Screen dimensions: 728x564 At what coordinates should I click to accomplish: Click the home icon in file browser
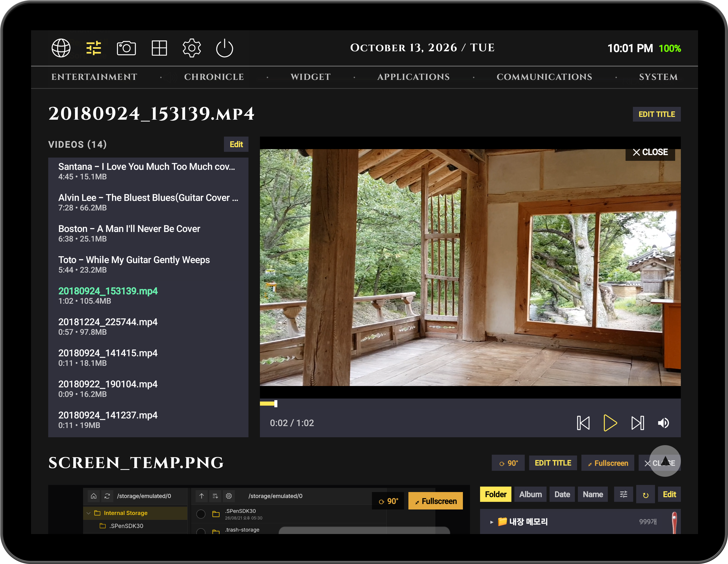tap(94, 496)
